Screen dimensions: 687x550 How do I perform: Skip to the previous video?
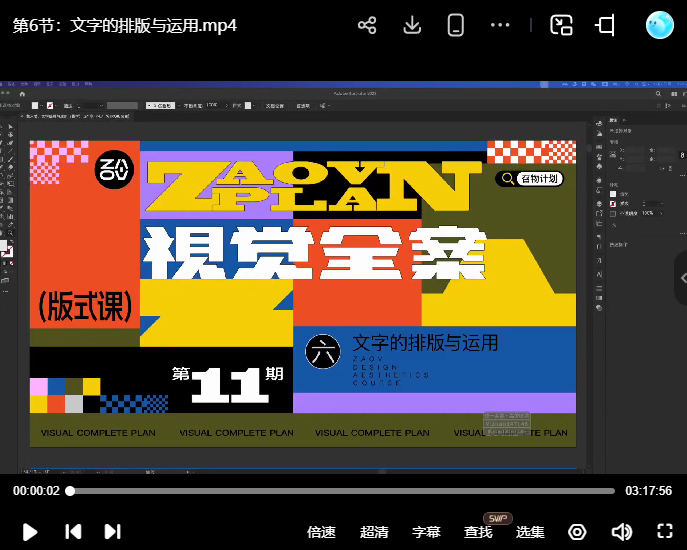coord(73,532)
